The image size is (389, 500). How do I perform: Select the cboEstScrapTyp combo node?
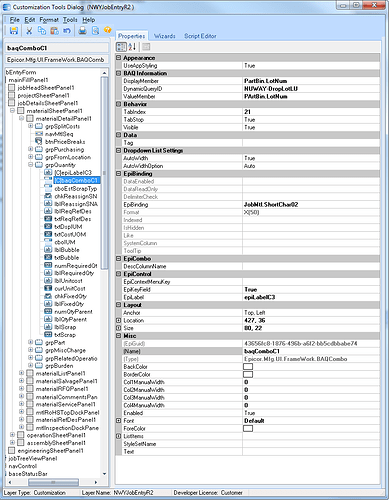point(76,188)
